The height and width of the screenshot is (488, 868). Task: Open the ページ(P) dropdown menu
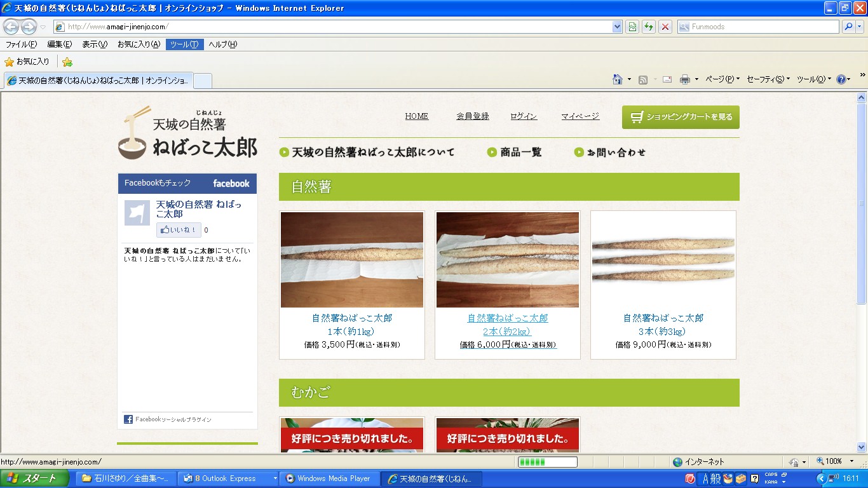coord(722,79)
